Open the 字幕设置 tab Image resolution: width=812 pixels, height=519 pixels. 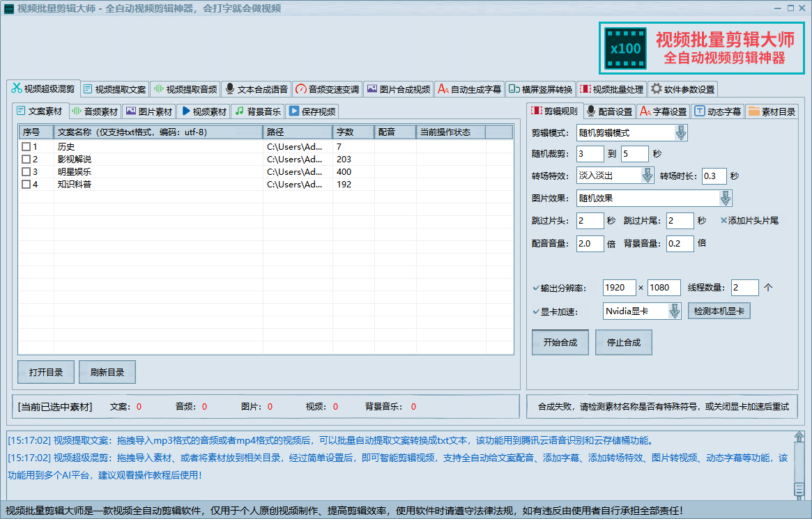coord(663,111)
